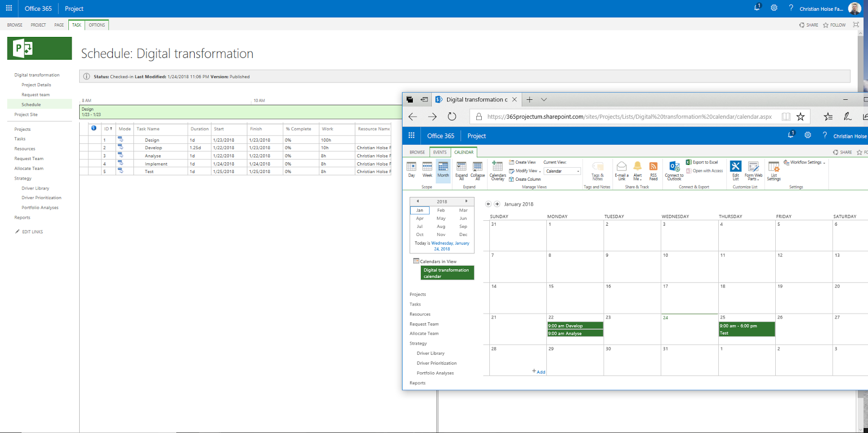868x433 pixels.
Task: Click the browser Back arrow
Action: pyautogui.click(x=413, y=117)
